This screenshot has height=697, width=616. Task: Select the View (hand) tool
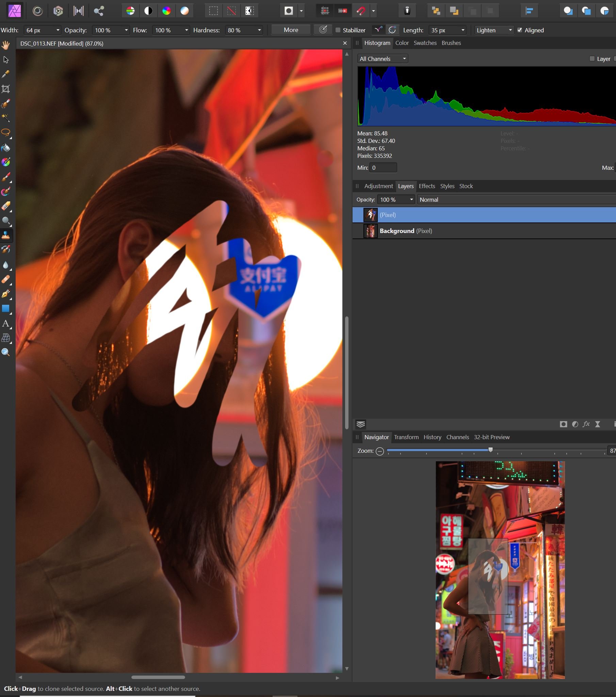click(x=6, y=45)
